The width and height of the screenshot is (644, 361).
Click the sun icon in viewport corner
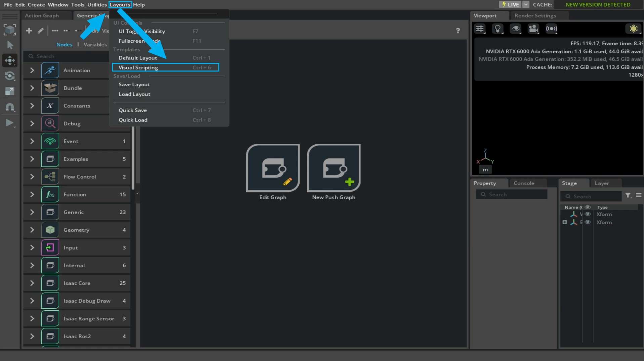pos(633,29)
